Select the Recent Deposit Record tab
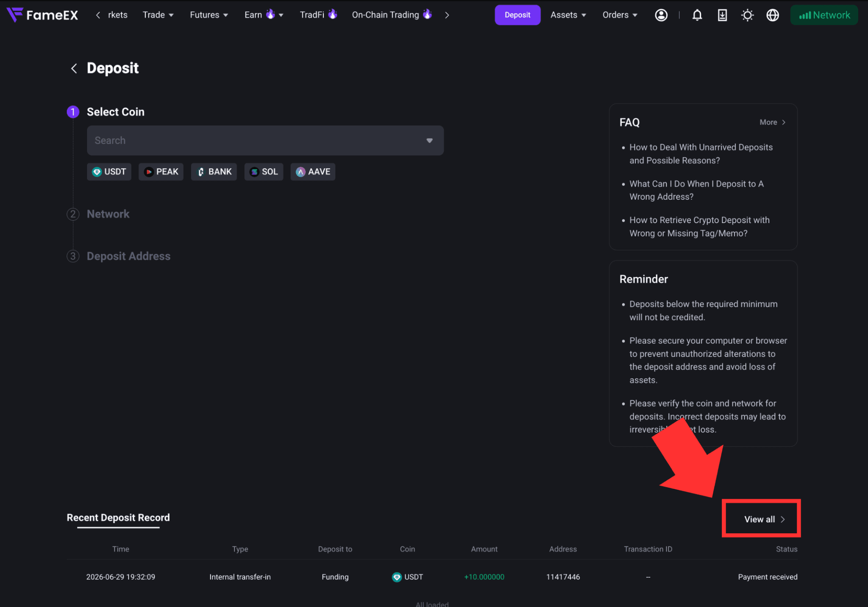Image resolution: width=868 pixels, height=607 pixels. click(118, 518)
